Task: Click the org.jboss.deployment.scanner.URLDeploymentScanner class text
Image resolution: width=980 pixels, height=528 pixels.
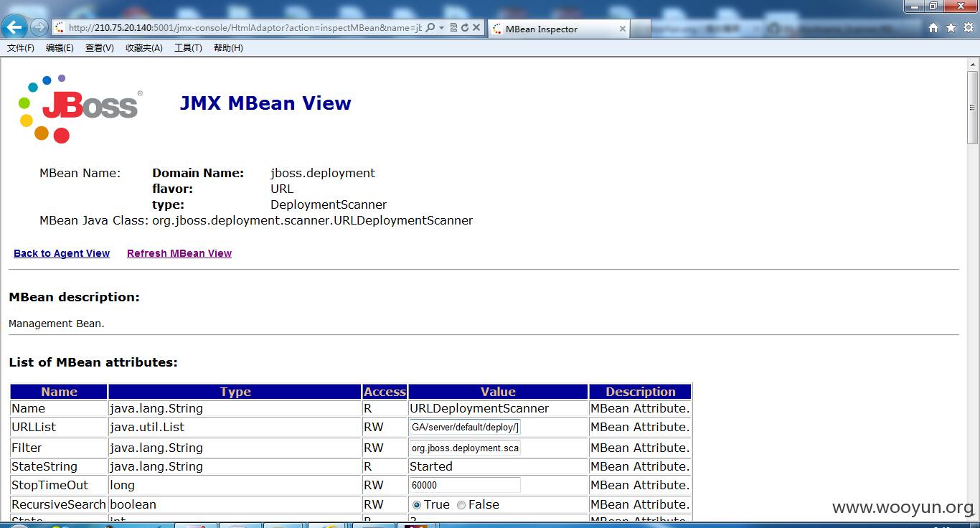Action: coord(312,220)
